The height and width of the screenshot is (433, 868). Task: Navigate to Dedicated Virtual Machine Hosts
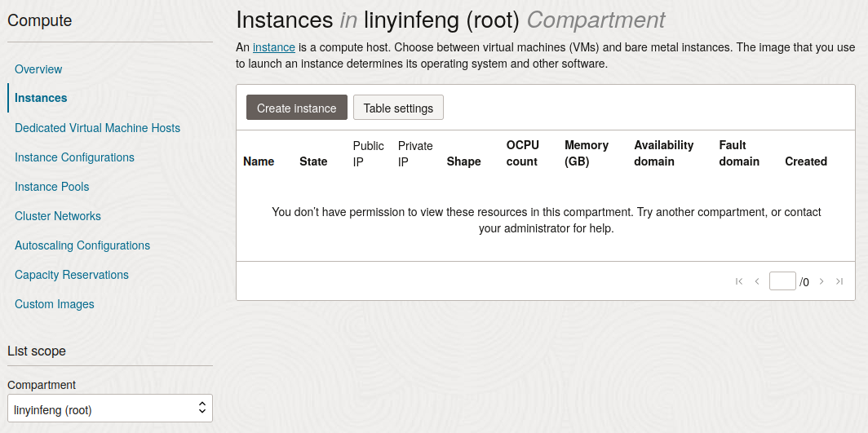point(97,128)
